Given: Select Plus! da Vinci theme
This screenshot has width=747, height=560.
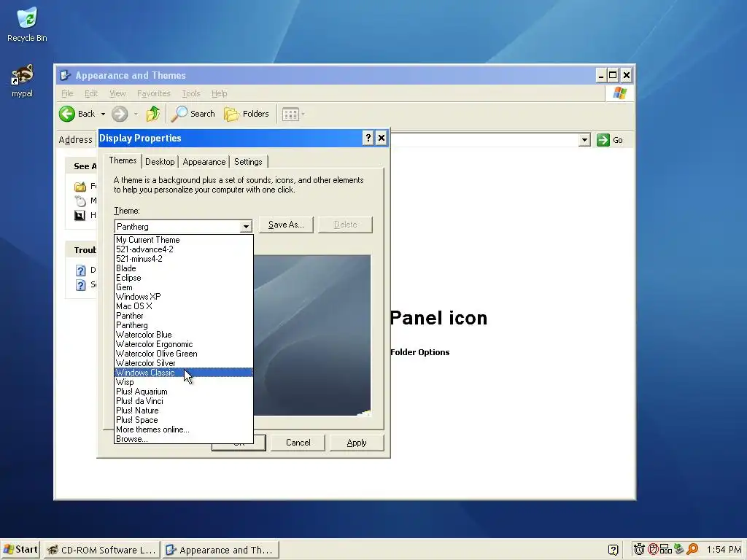Looking at the screenshot, I should [x=184, y=401].
